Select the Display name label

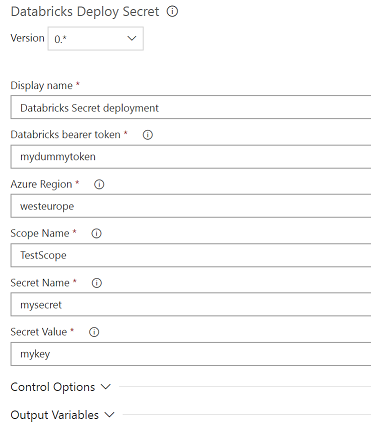[42, 85]
